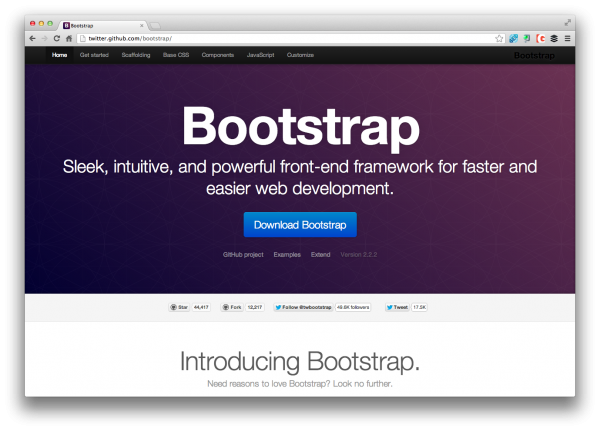Go back with the browser back arrow
The width and height of the screenshot is (600, 431).
pyautogui.click(x=33, y=38)
